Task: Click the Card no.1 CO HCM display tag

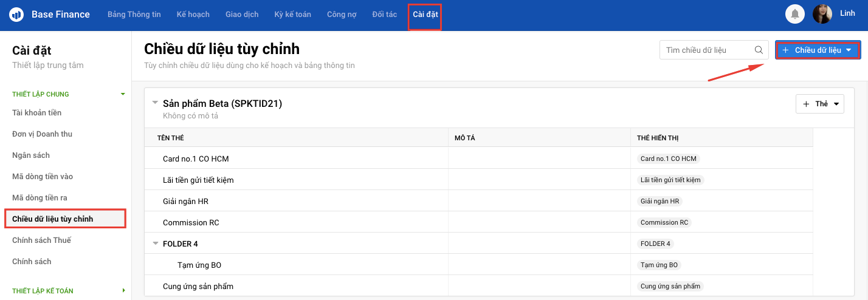Action: pos(669,159)
